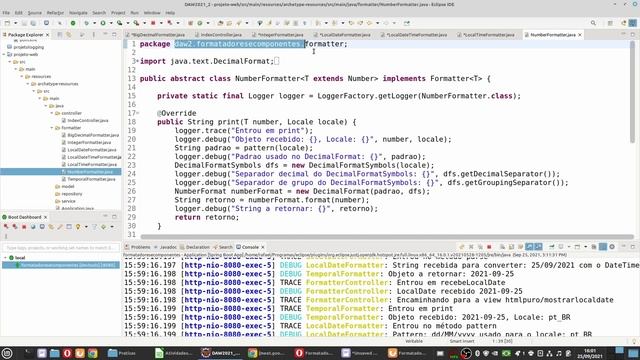
Task: Close the NumberFormatter.java editor tab
Action: click(580, 35)
